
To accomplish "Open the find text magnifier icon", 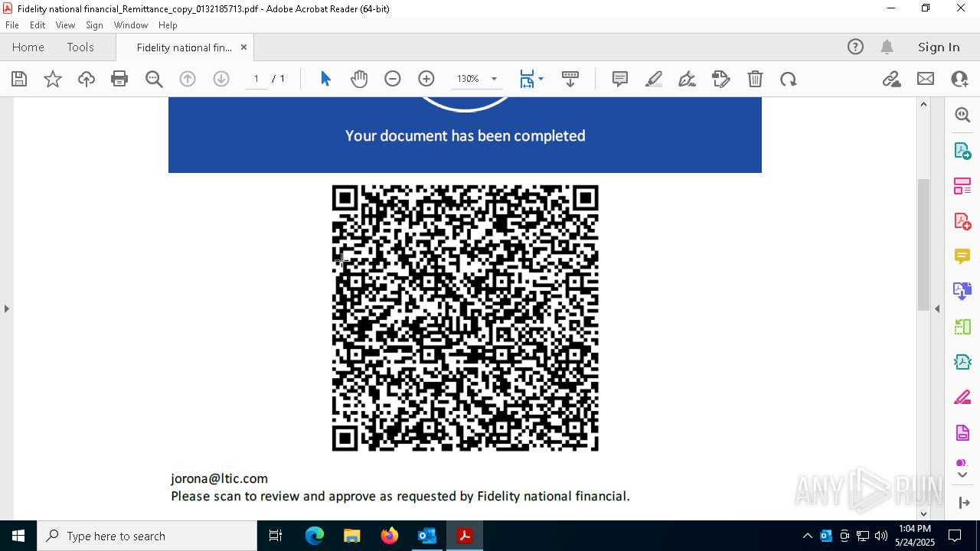I will tap(154, 79).
